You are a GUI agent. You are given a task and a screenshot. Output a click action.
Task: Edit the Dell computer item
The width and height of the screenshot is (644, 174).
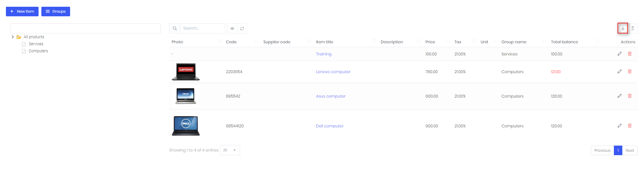620,126
